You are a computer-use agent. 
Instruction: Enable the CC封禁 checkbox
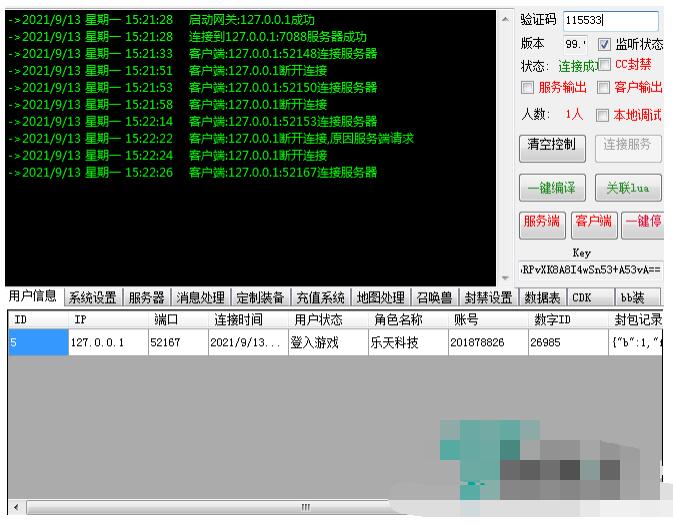click(604, 65)
